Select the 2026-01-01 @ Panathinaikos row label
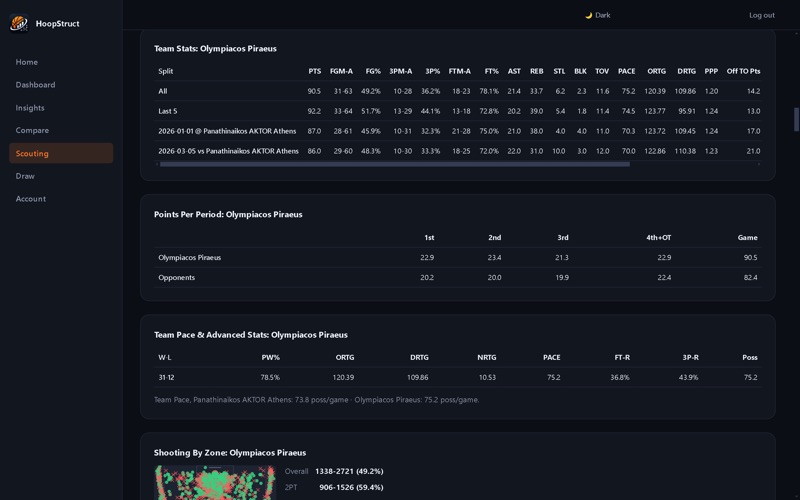The image size is (800, 500). [227, 131]
